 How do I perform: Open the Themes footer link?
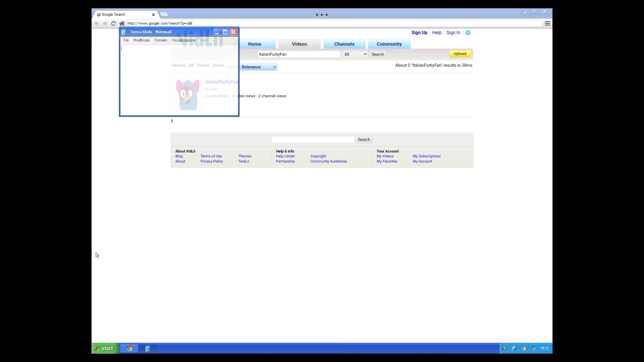[x=245, y=156]
